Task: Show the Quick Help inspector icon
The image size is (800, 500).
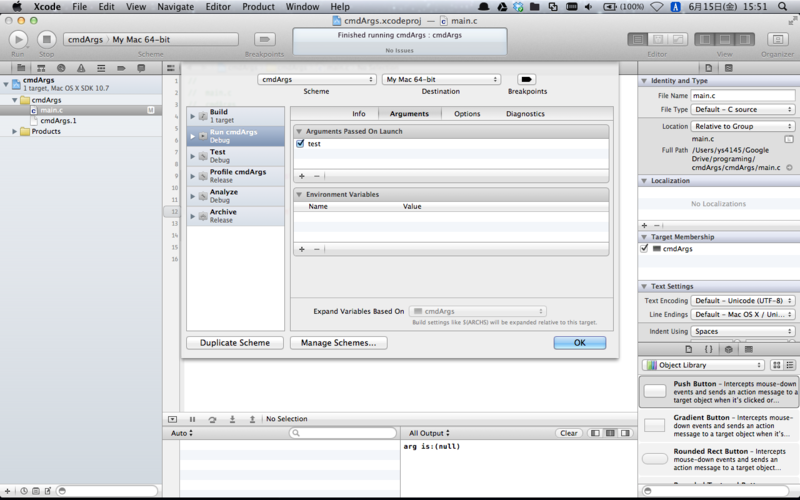Action: tap(729, 68)
